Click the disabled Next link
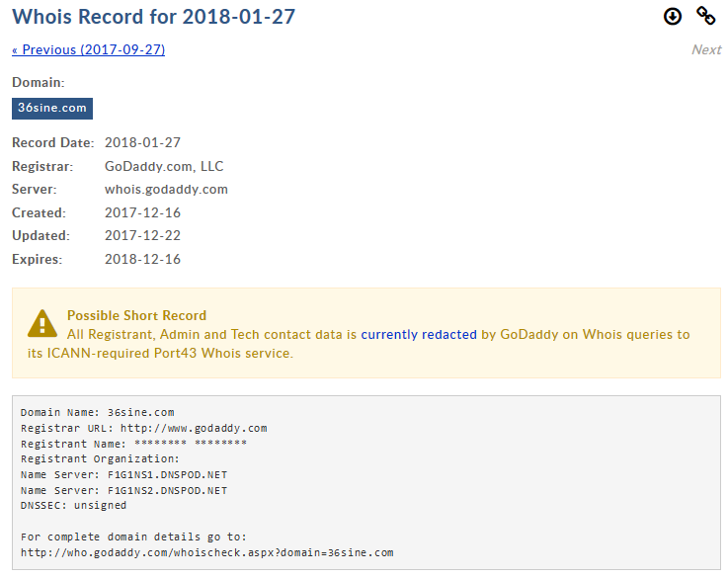The width and height of the screenshot is (728, 578). 706,49
